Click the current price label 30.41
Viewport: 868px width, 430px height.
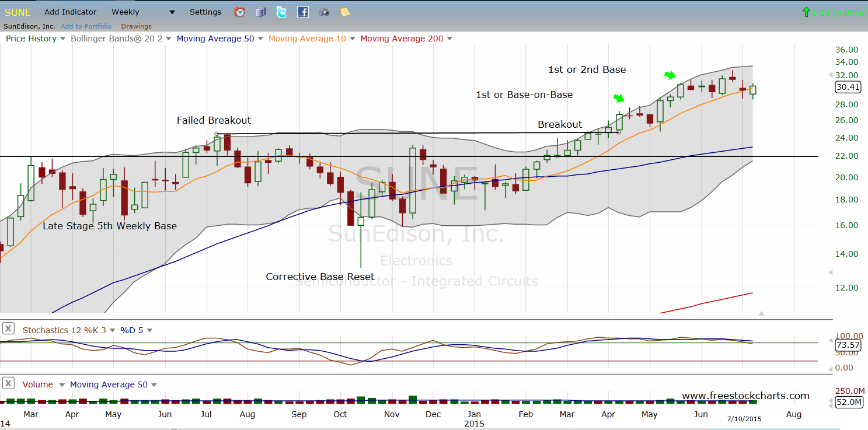click(848, 87)
